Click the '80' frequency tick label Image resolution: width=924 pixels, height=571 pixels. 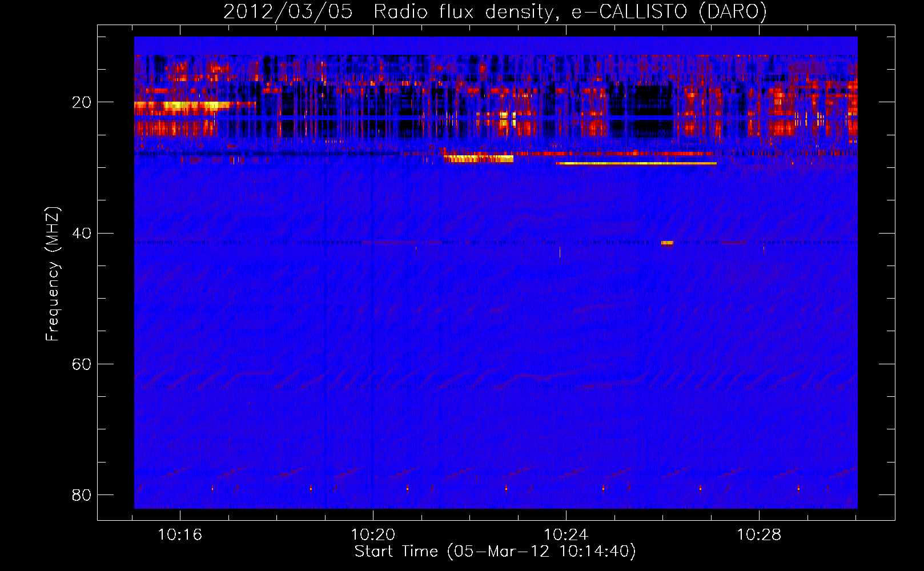point(82,494)
